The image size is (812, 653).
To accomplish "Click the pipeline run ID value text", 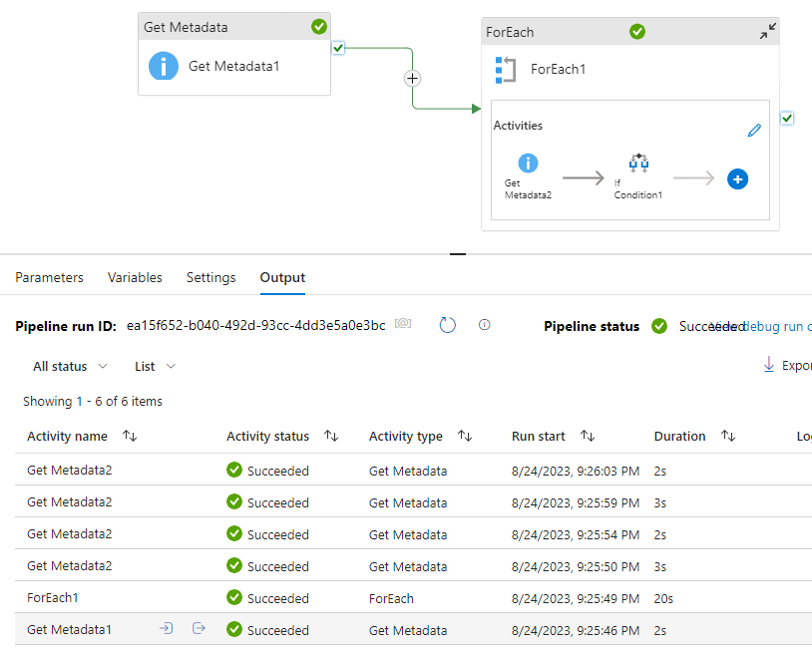I will 255,325.
